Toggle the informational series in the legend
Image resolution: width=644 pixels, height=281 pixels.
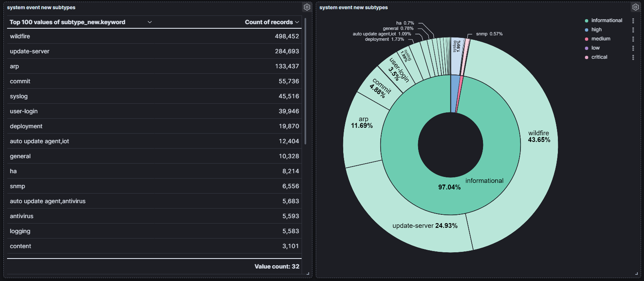[x=607, y=20]
